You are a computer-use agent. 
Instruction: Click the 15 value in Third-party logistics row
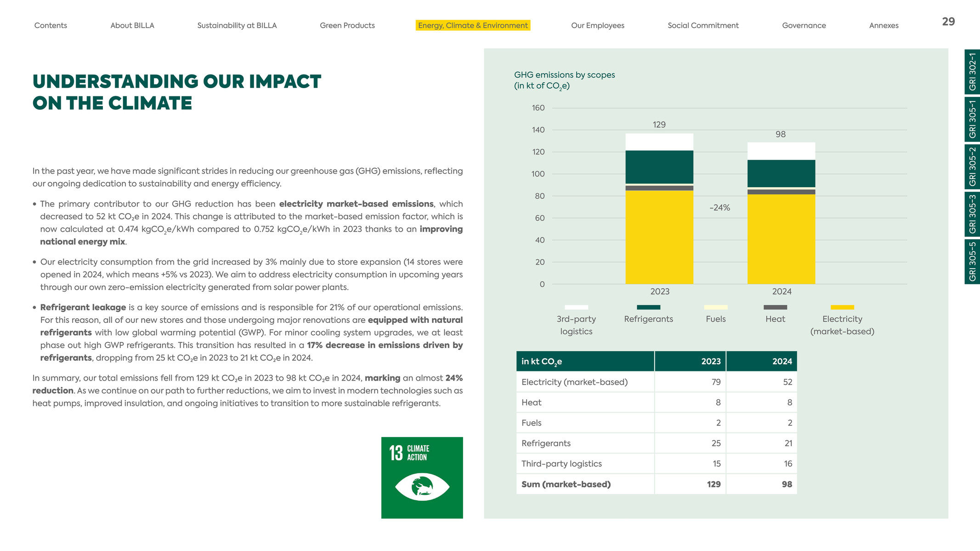717,464
